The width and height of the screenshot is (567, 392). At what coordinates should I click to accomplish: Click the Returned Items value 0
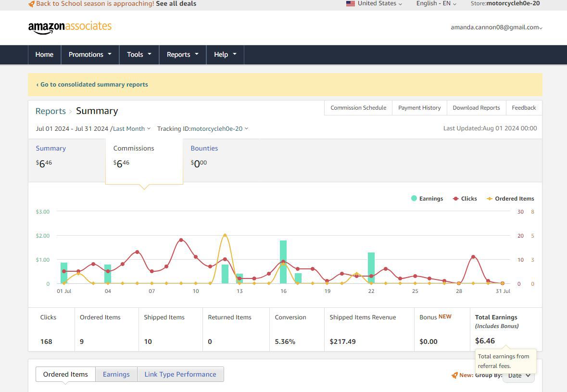point(210,341)
